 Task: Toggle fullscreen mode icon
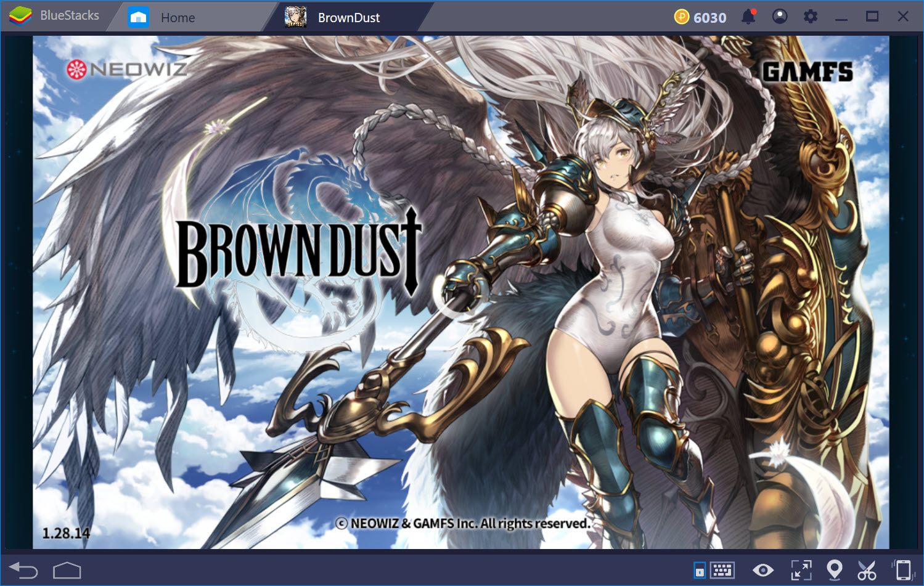(801, 570)
